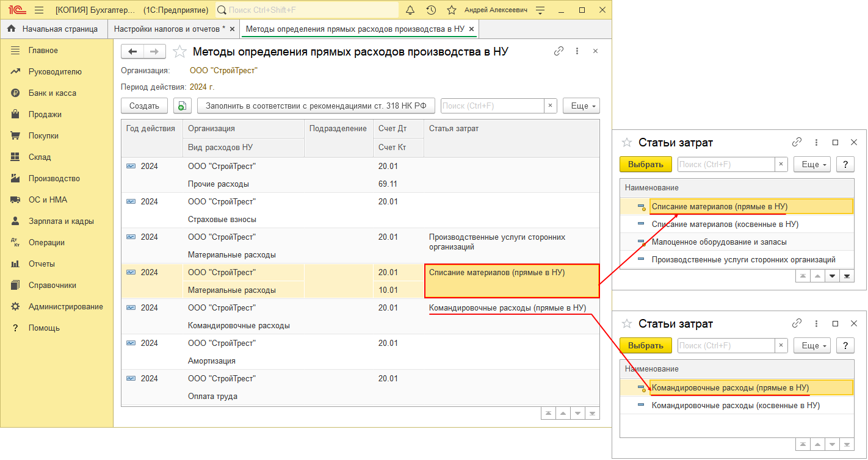Image resolution: width=868 pixels, height=460 pixels.
Task: Click the 2024 г. period link
Action: (202, 87)
